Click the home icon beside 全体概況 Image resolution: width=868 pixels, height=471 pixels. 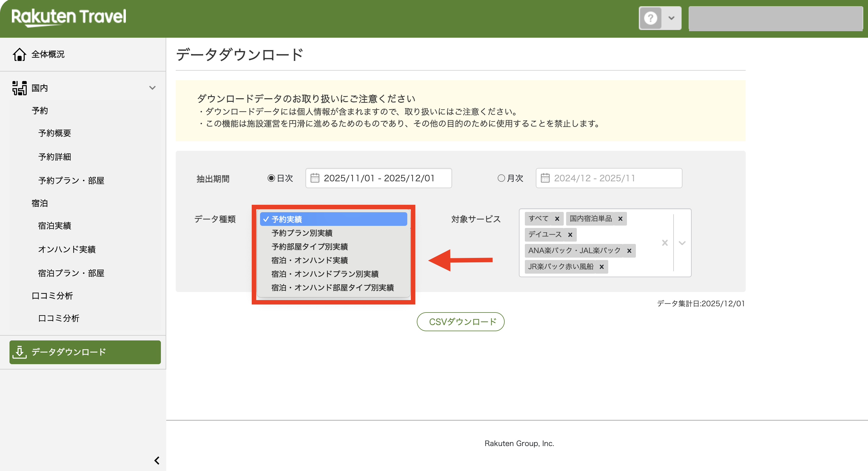coord(19,54)
